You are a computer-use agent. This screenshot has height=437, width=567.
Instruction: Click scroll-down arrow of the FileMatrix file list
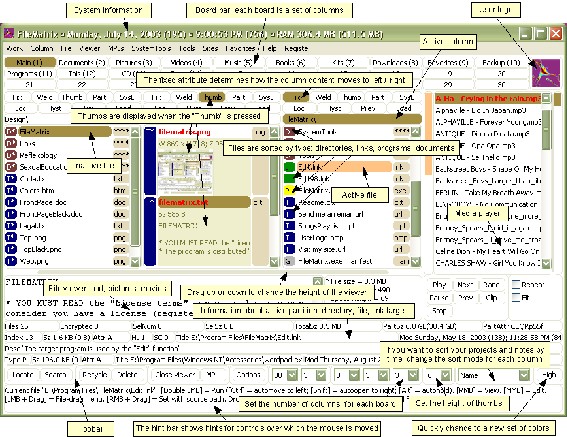[x=416, y=261]
